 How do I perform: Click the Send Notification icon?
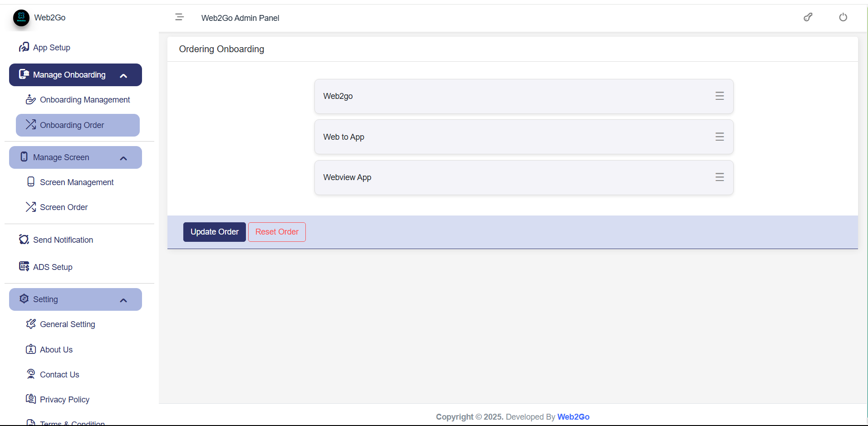click(x=24, y=240)
